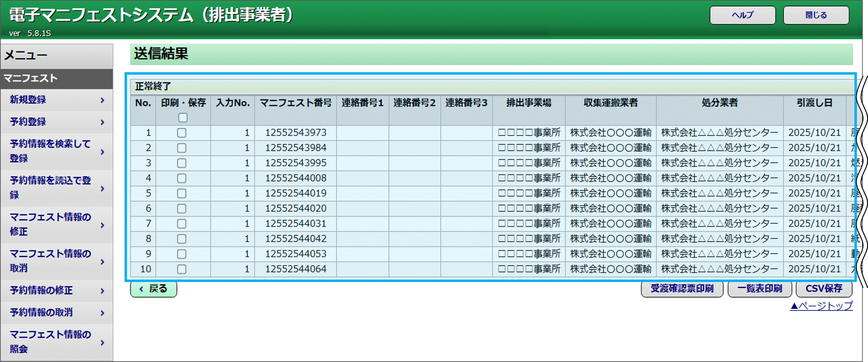Click the ヘルプ button in header
The image size is (868, 362).
742,15
